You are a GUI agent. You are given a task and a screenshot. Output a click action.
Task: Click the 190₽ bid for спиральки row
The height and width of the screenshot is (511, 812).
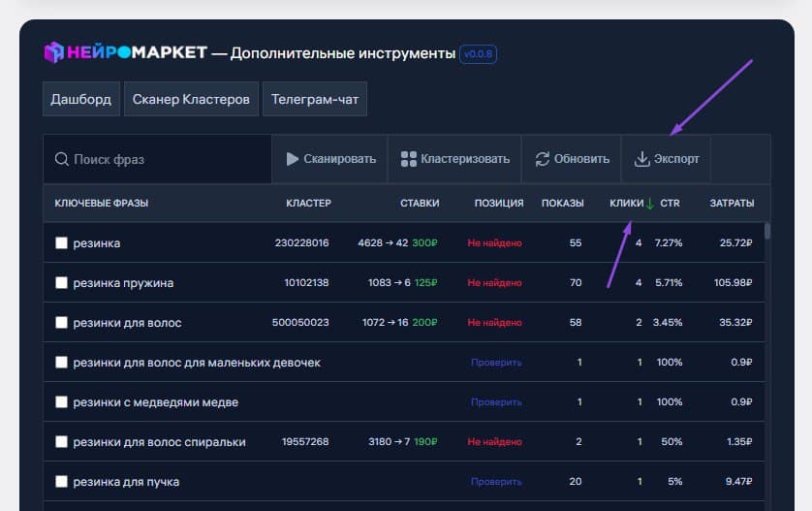(425, 441)
